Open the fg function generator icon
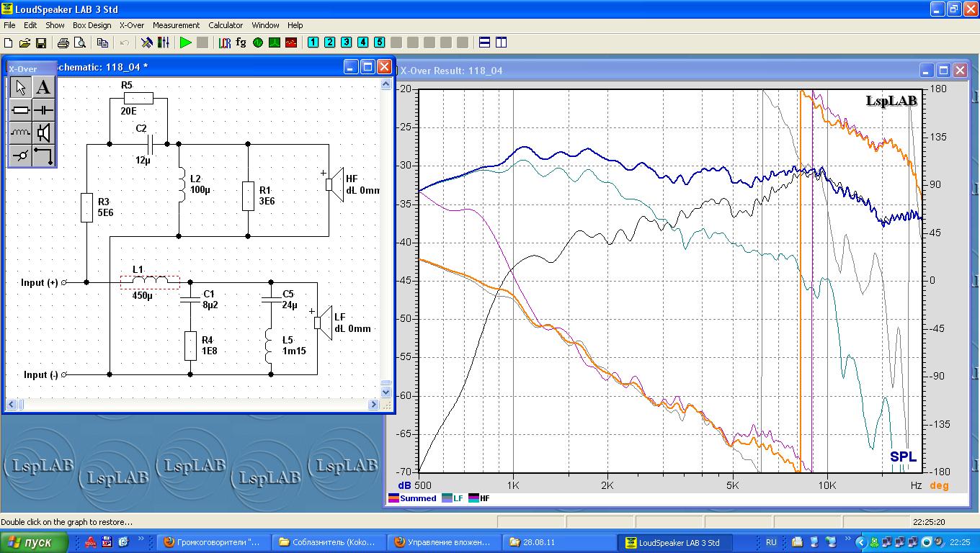 pos(241,42)
